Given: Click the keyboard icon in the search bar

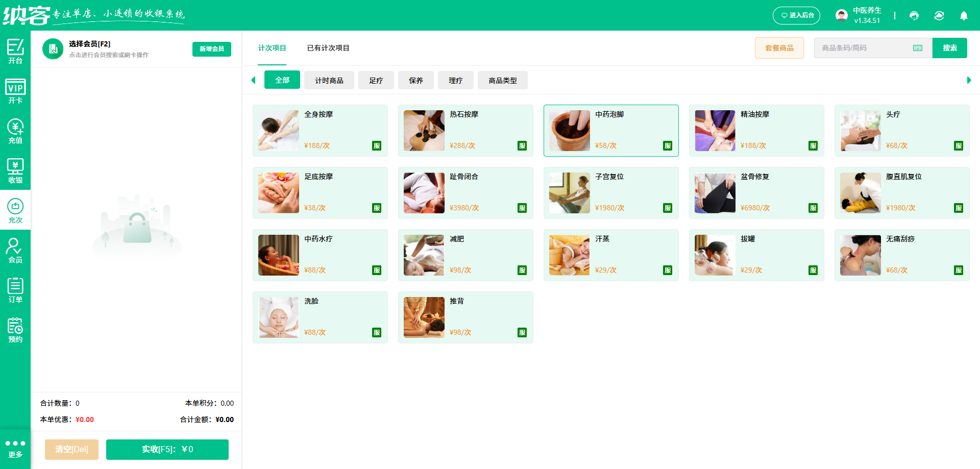Looking at the screenshot, I should 917,47.
